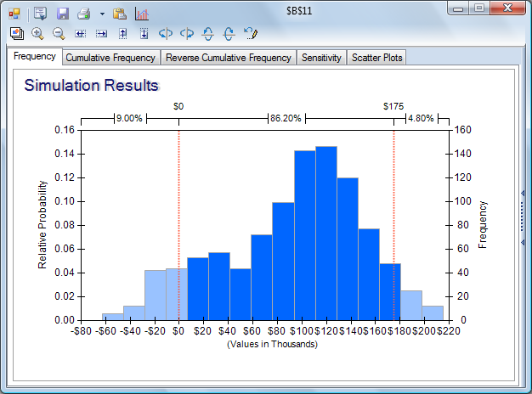Click the shift chart up icon
The height and width of the screenshot is (394, 532).
pyautogui.click(x=122, y=34)
